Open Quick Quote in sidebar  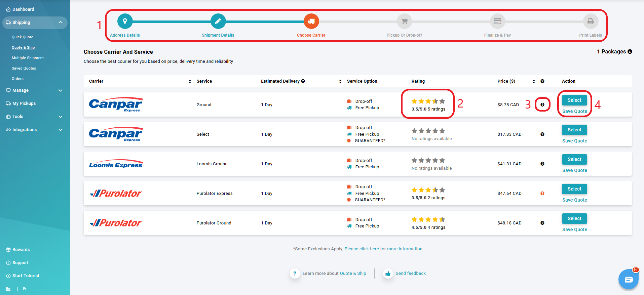(x=23, y=37)
